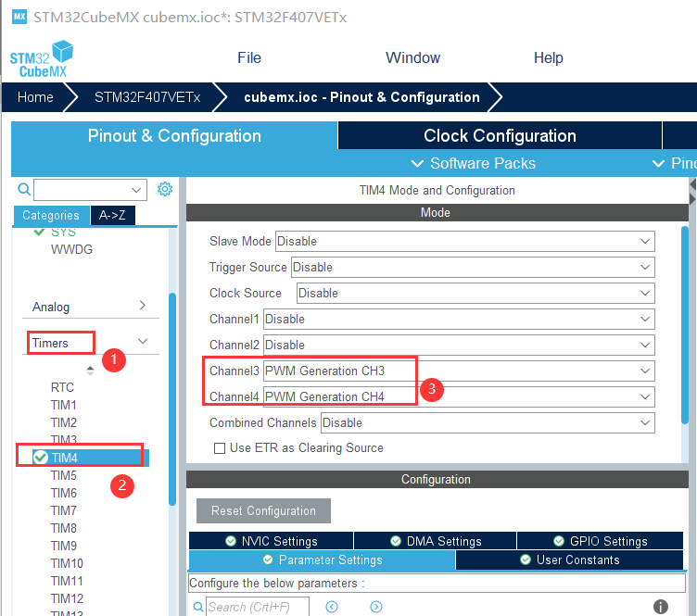Switch to Pinout & Configuration tab
Viewport: 697px width, 616px height.
(x=174, y=135)
